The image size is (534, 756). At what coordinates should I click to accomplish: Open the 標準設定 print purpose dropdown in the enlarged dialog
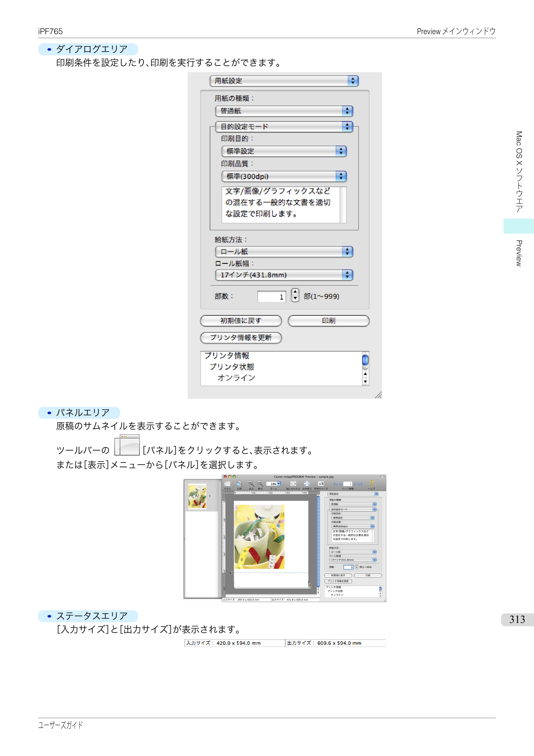click(x=284, y=151)
